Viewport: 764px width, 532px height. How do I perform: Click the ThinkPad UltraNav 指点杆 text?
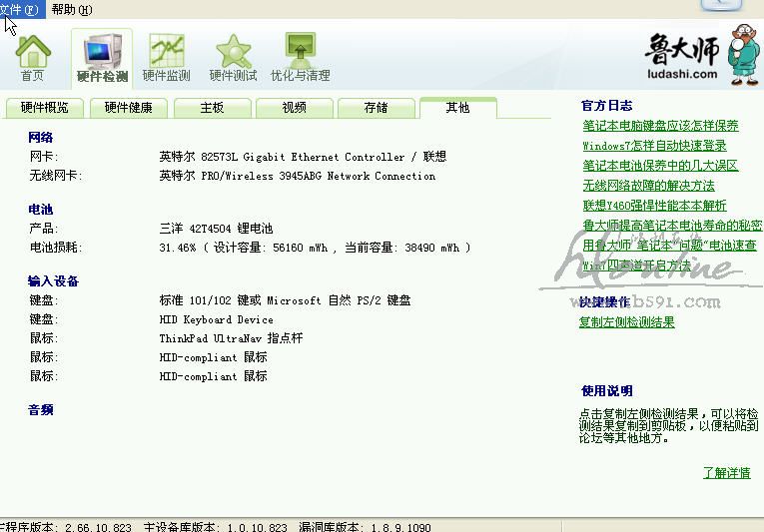coord(231,338)
